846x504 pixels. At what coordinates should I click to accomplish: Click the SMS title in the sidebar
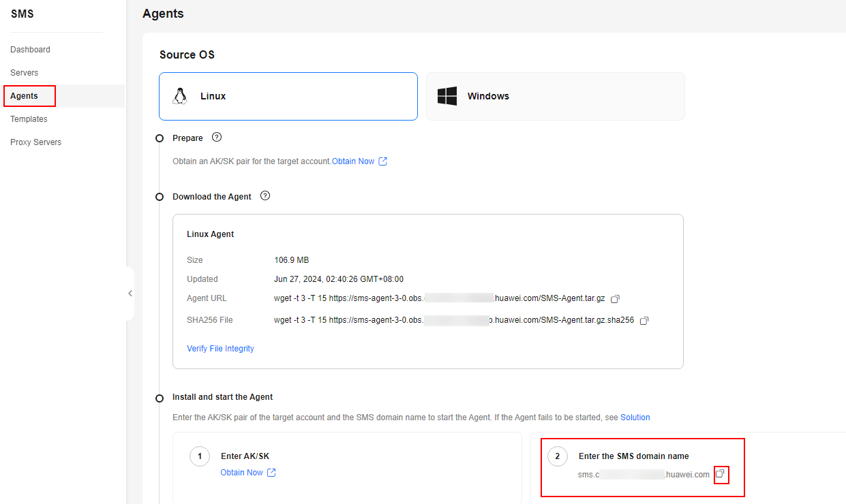click(x=22, y=14)
